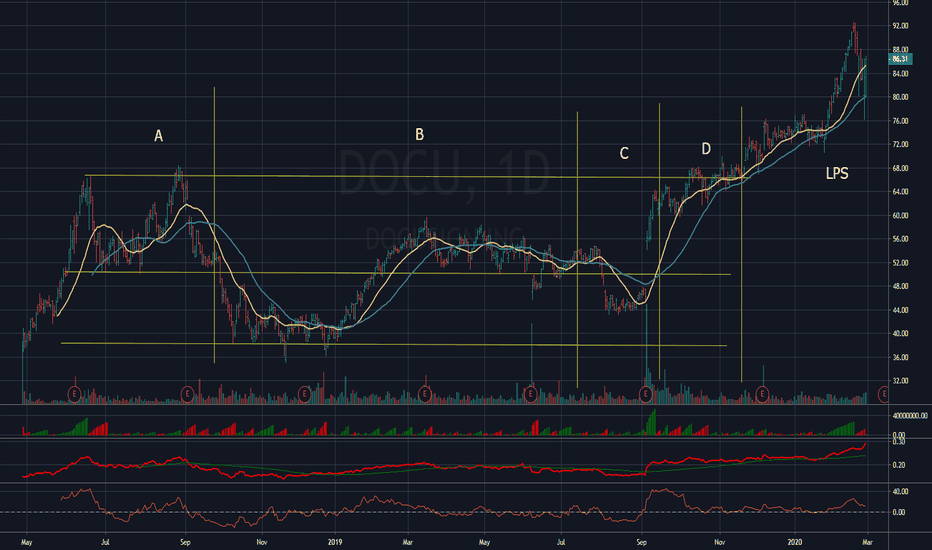Open the earnings marker just before 2020
The height and width of the screenshot is (550, 932).
762,394
